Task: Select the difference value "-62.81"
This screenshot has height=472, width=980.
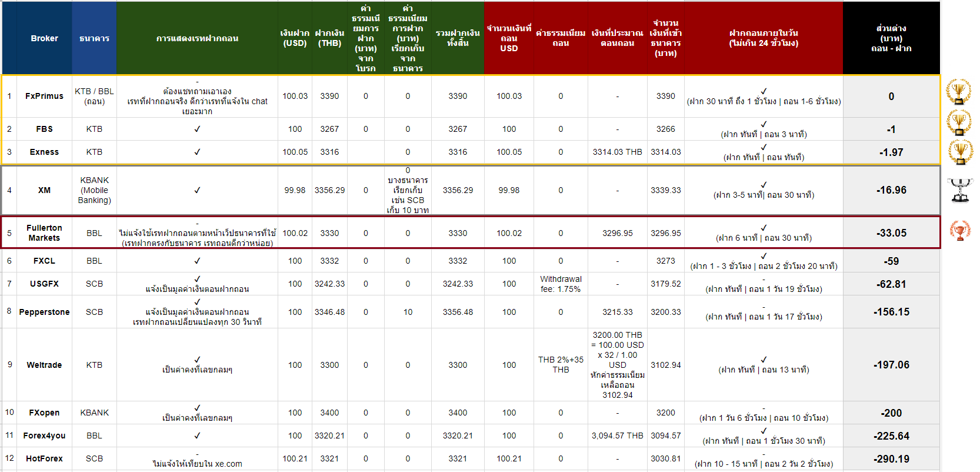Action: click(x=891, y=284)
